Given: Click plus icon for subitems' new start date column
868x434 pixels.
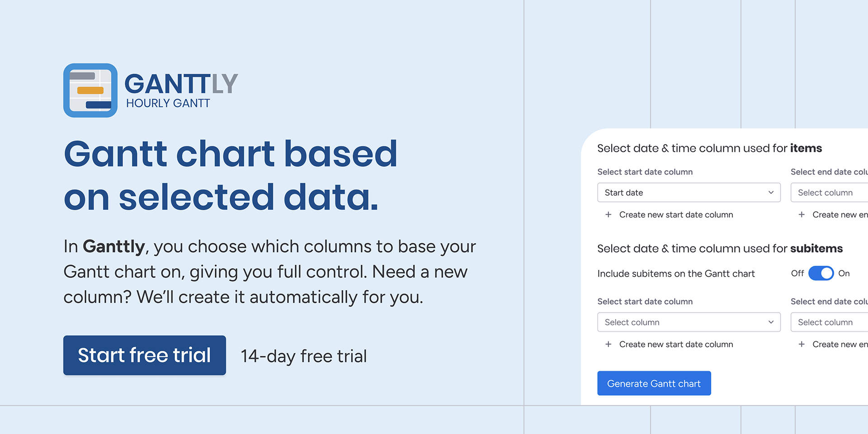Looking at the screenshot, I should pyautogui.click(x=609, y=344).
